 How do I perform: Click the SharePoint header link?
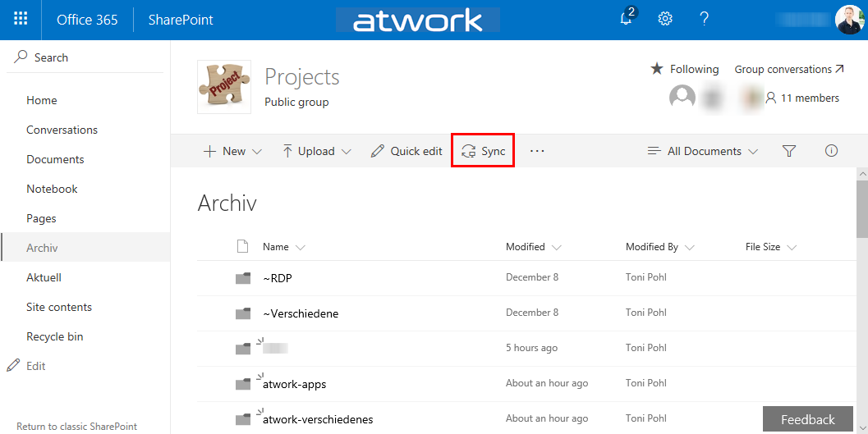tap(181, 20)
